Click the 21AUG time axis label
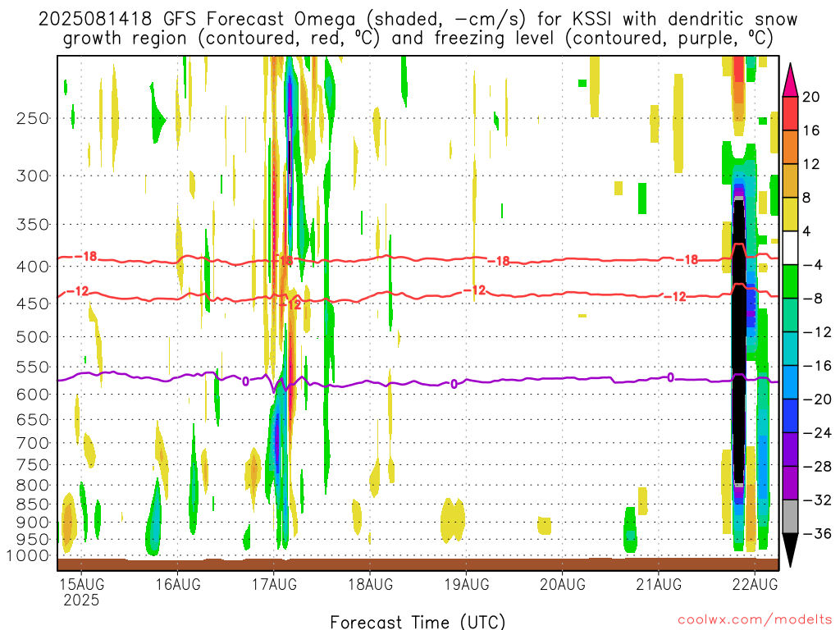Viewport: 840px width, 630px height. [x=659, y=584]
